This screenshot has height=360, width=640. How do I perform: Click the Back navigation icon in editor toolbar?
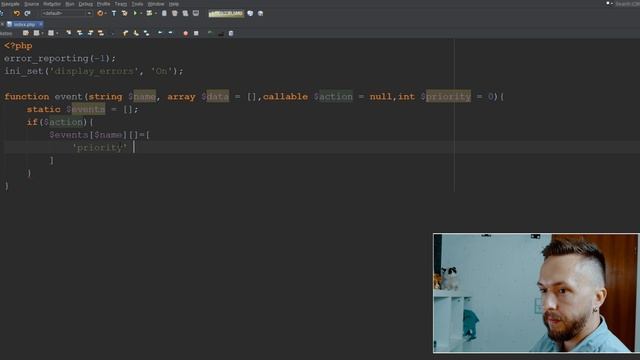(x=36, y=33)
